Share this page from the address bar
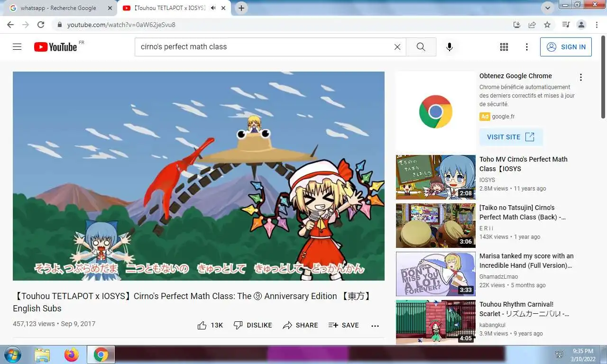 coord(532,25)
